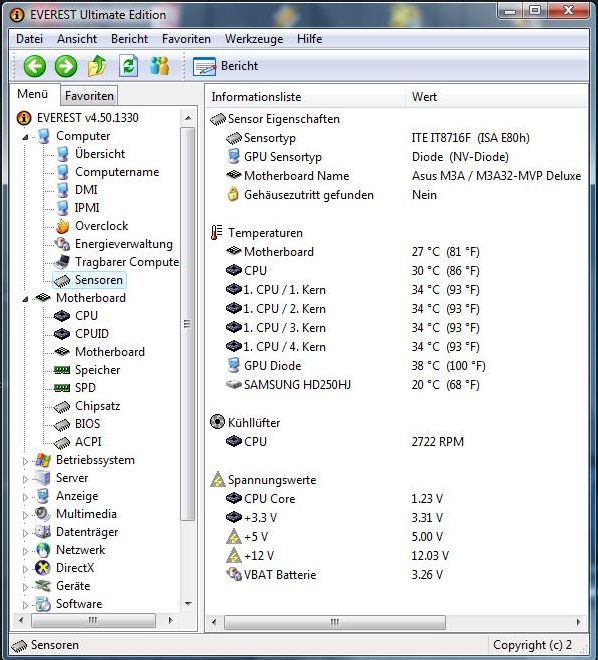Expand the Software tree node

tap(25, 605)
